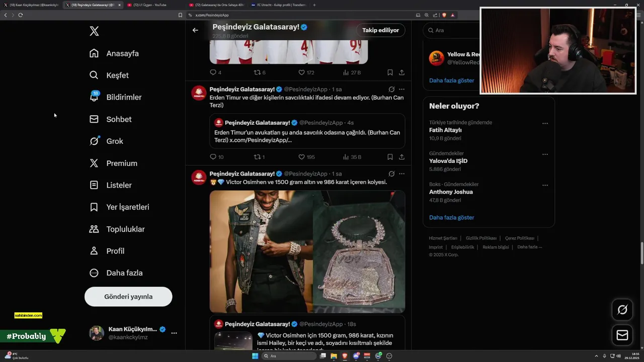Open Discord from taskbar
Screen dimensions: 644x362
coord(356,356)
